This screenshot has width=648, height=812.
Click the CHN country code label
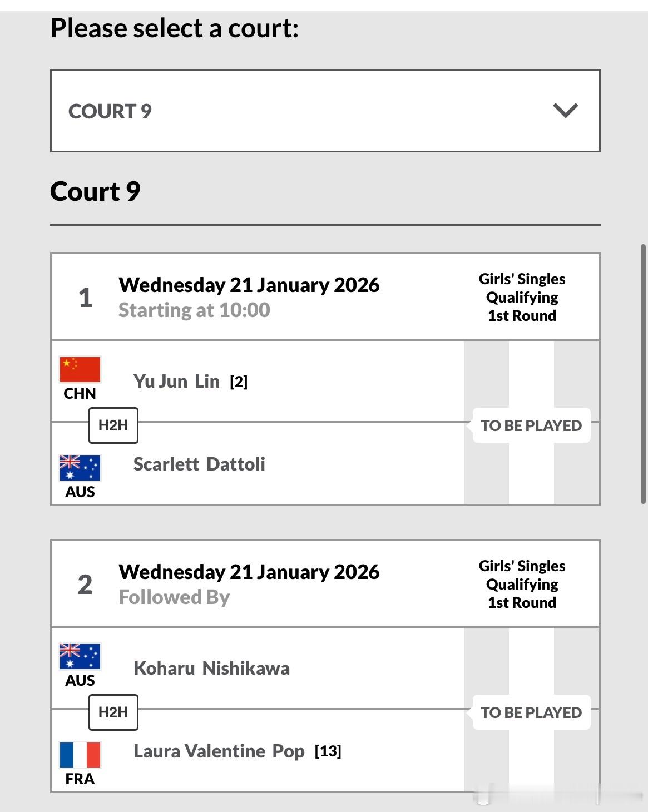coord(80,393)
